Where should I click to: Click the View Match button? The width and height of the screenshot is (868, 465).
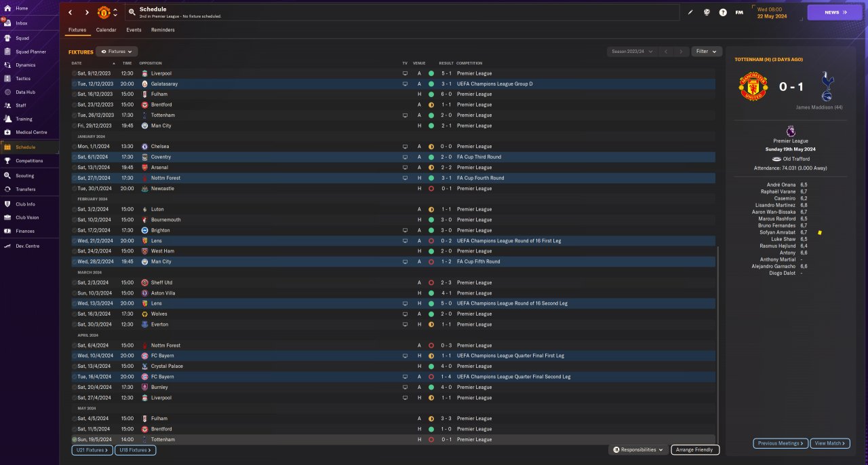pyautogui.click(x=829, y=443)
